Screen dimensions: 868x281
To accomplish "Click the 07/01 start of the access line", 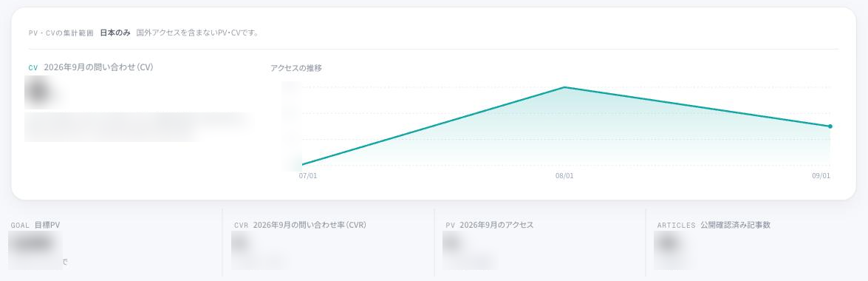I will pyautogui.click(x=303, y=165).
